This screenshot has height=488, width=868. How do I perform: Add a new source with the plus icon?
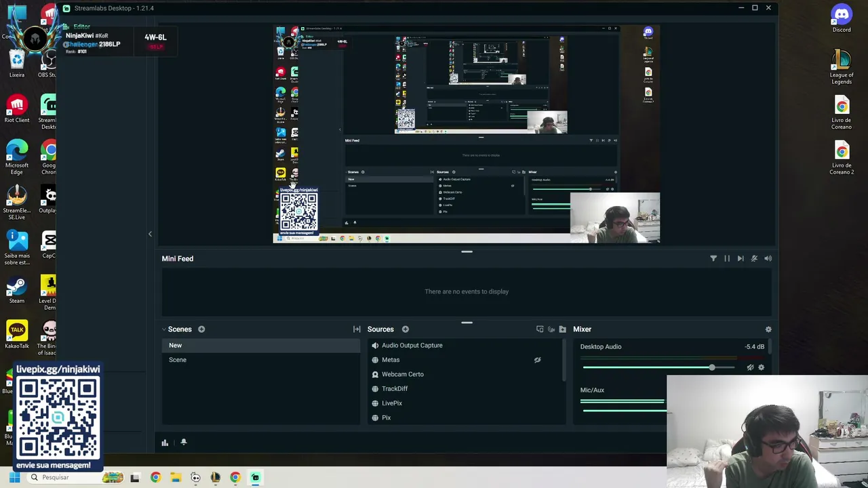click(x=405, y=329)
